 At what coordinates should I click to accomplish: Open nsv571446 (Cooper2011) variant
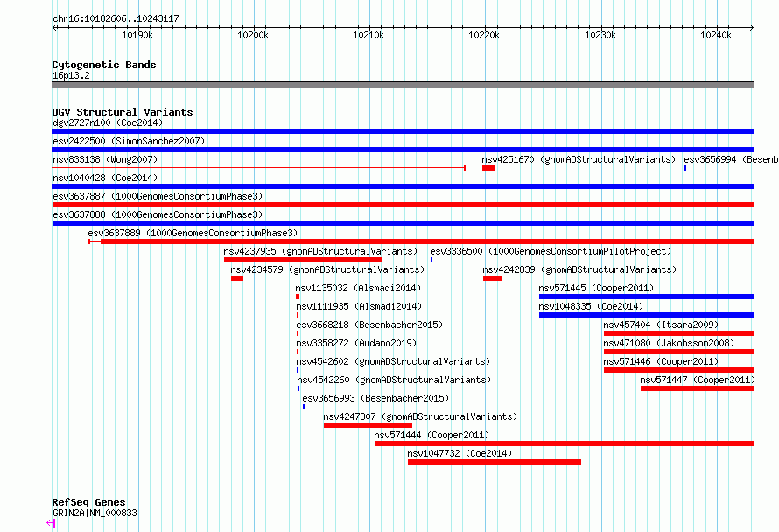(x=661, y=361)
